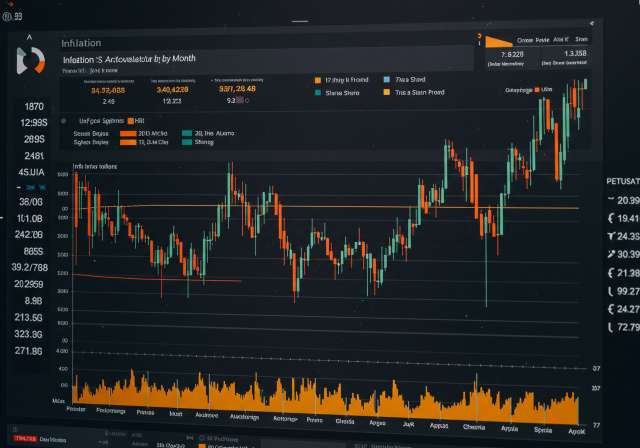
Task: Click the teal marker beside 'Shane Shore'
Action: pos(317,92)
